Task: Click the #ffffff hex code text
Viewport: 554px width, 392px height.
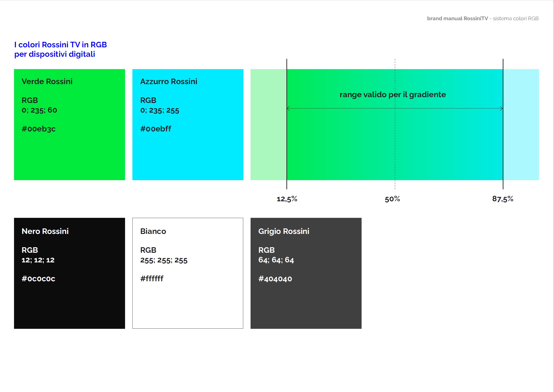Action: coord(152,279)
